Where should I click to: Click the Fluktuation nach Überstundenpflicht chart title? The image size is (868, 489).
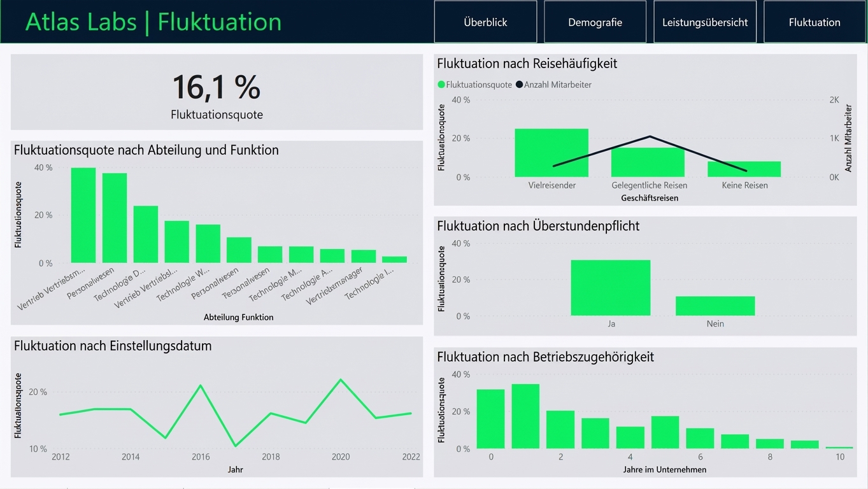(x=538, y=226)
